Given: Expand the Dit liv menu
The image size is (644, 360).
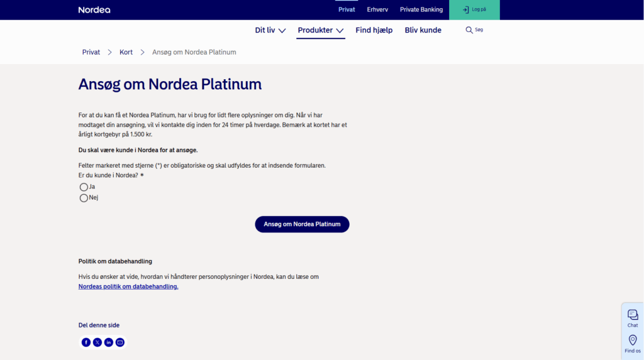Looking at the screenshot, I should point(270,30).
